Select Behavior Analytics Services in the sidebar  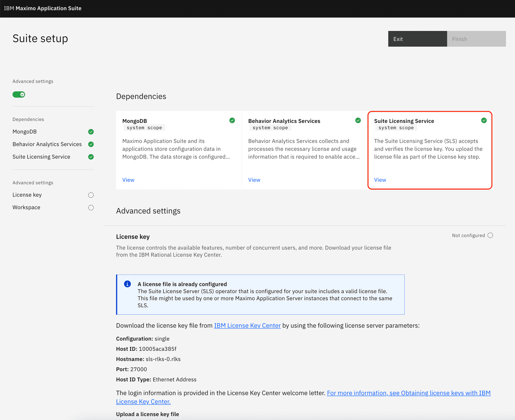[x=47, y=144]
